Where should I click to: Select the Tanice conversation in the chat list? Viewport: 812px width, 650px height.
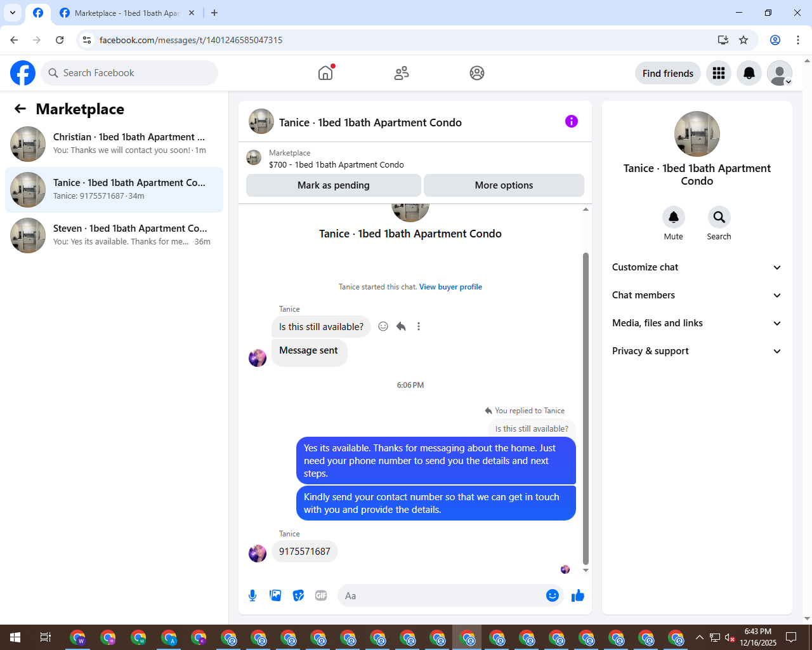(114, 190)
